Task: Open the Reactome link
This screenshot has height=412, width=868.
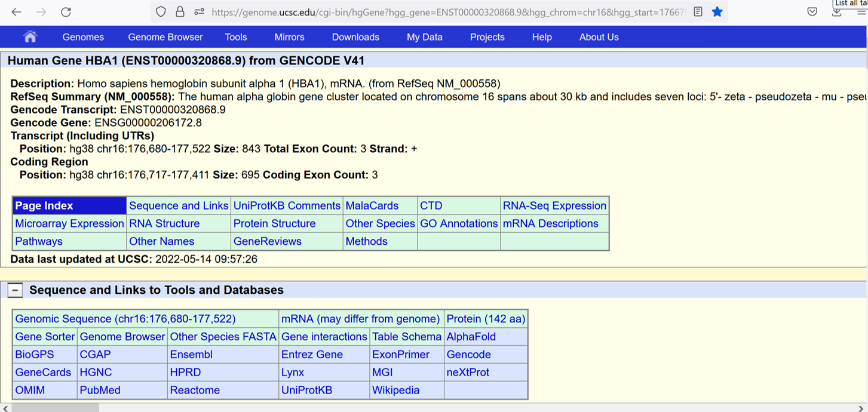Action: pos(195,391)
